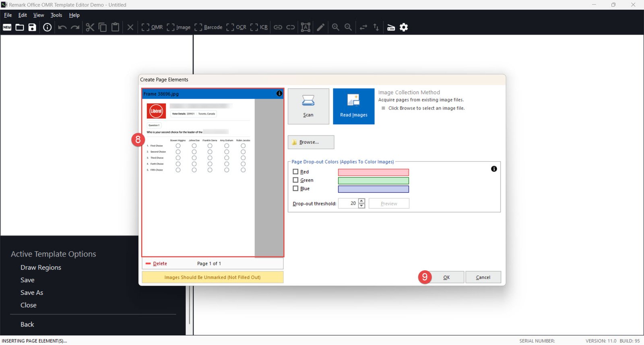Select the OMR region tool

pyautogui.click(x=152, y=27)
